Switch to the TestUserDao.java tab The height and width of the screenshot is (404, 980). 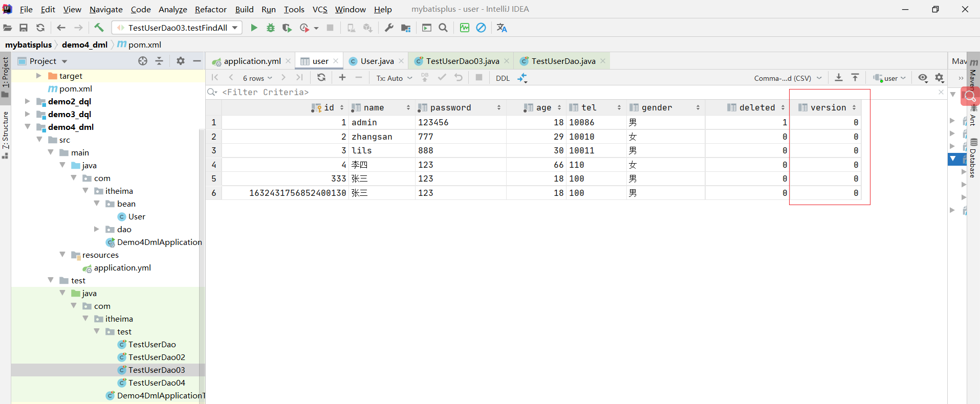coord(563,61)
